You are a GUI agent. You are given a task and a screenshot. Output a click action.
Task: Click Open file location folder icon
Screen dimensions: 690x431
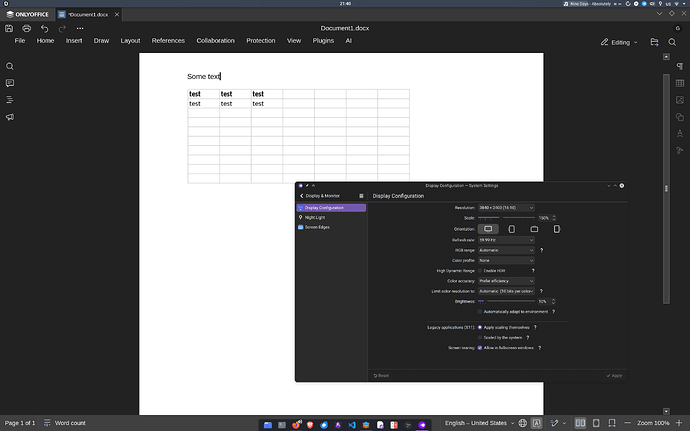[x=654, y=42]
